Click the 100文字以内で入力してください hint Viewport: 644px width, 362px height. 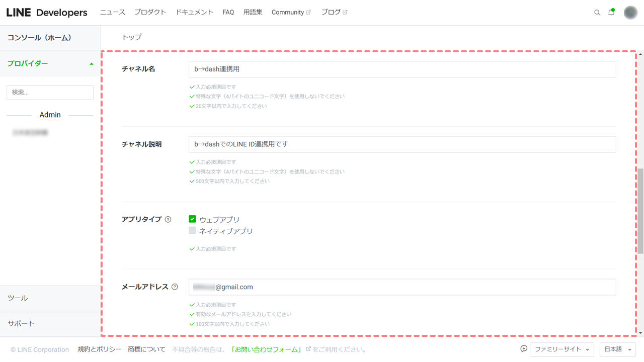[x=232, y=324]
